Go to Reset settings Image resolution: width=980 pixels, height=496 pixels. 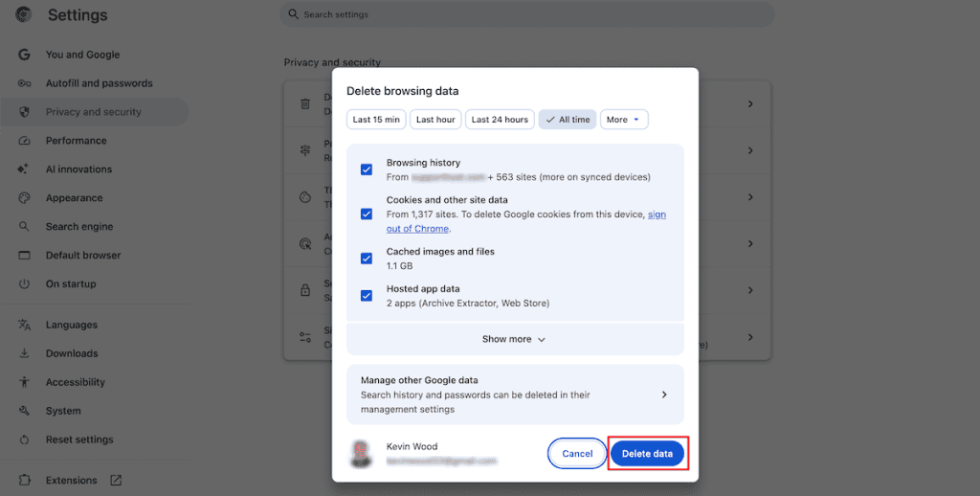pos(95,440)
